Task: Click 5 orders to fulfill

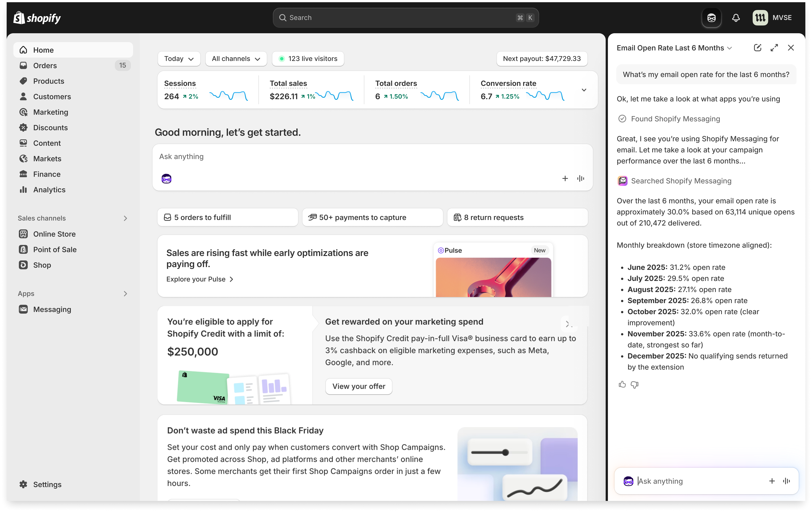Action: point(228,217)
